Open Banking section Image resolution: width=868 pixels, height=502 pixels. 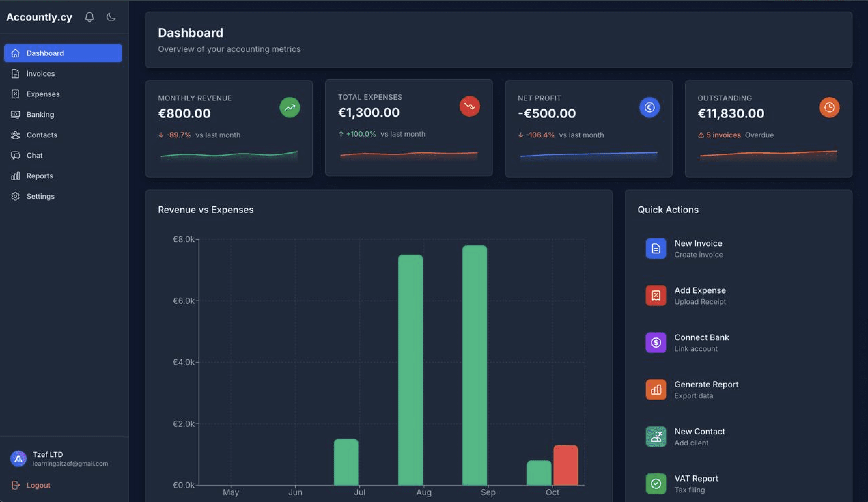(40, 114)
